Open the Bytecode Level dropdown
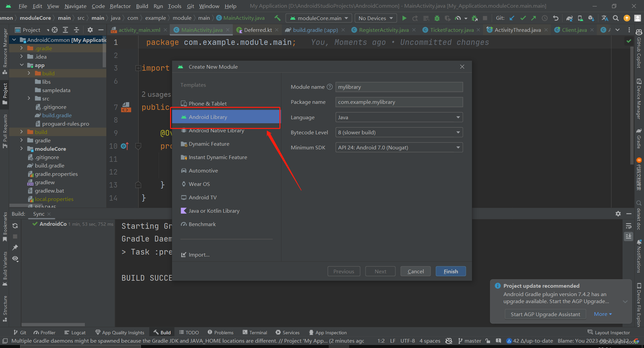The height and width of the screenshot is (348, 644). [x=399, y=132]
